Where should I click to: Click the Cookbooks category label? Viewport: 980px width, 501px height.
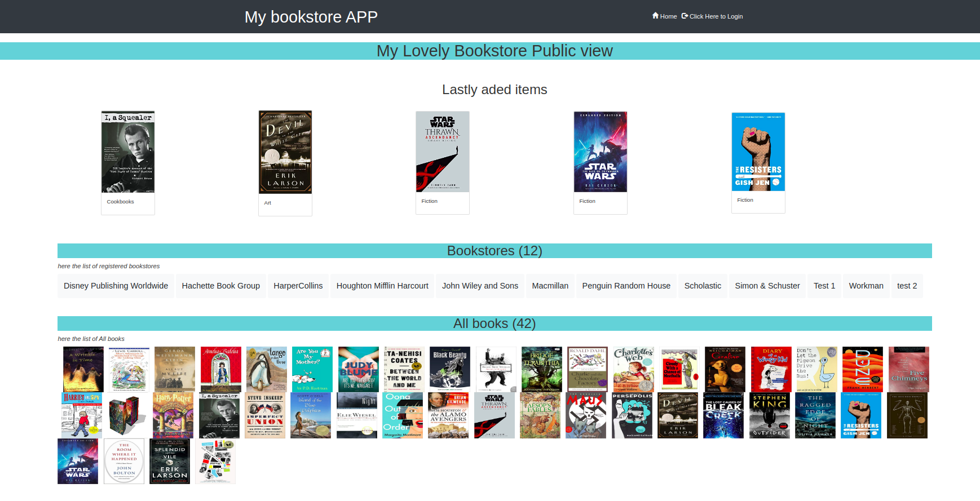(121, 202)
